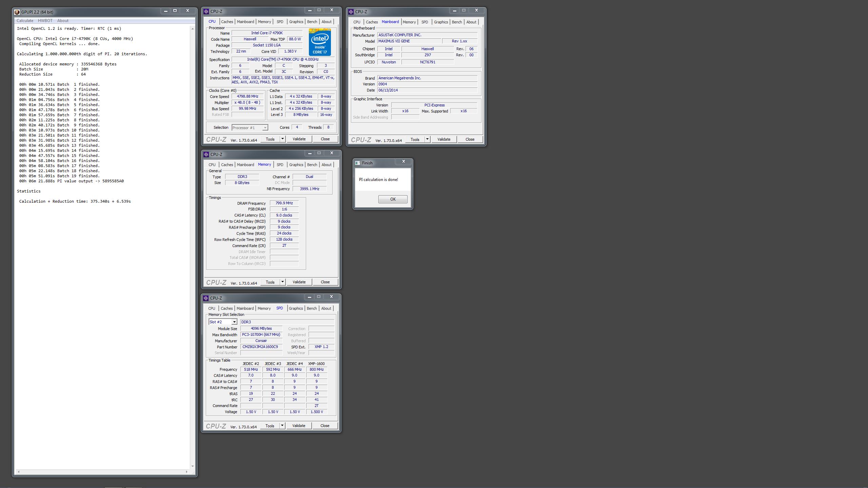Open Graphics tab in Mainboard window
868x488 pixels.
441,22
